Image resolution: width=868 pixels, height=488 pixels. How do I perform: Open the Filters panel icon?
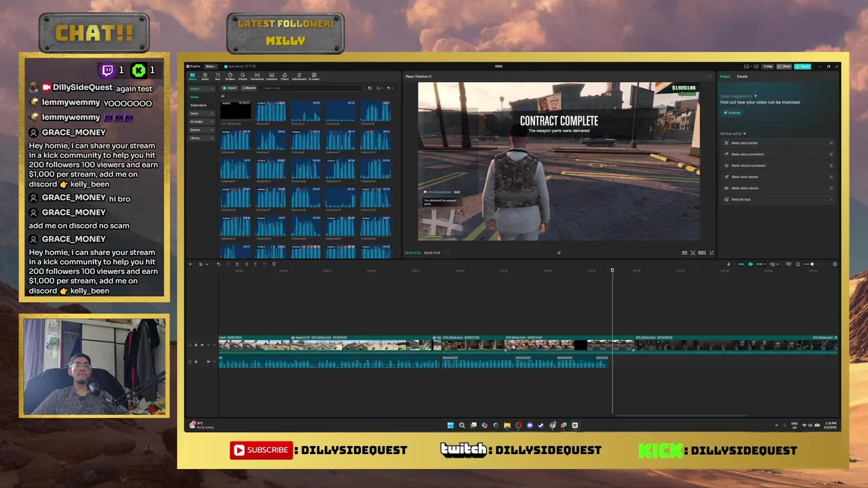[284, 77]
